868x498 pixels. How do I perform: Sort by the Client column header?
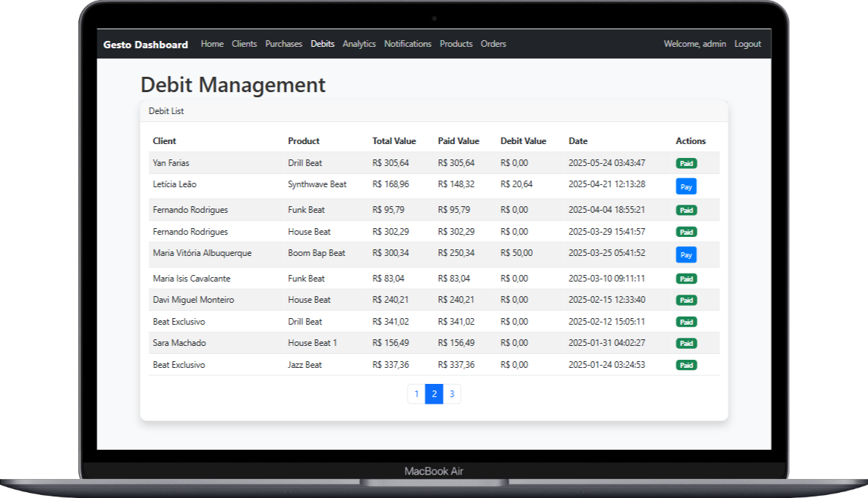click(x=164, y=141)
